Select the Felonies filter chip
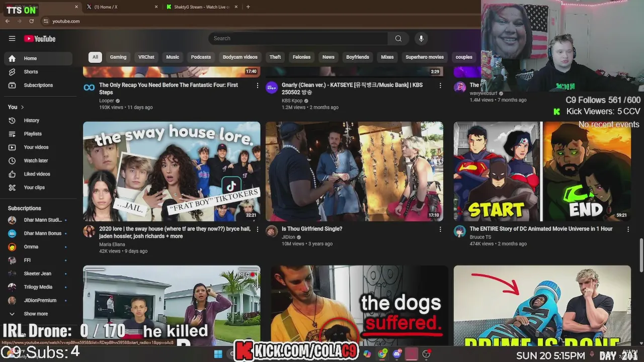 [x=301, y=57]
